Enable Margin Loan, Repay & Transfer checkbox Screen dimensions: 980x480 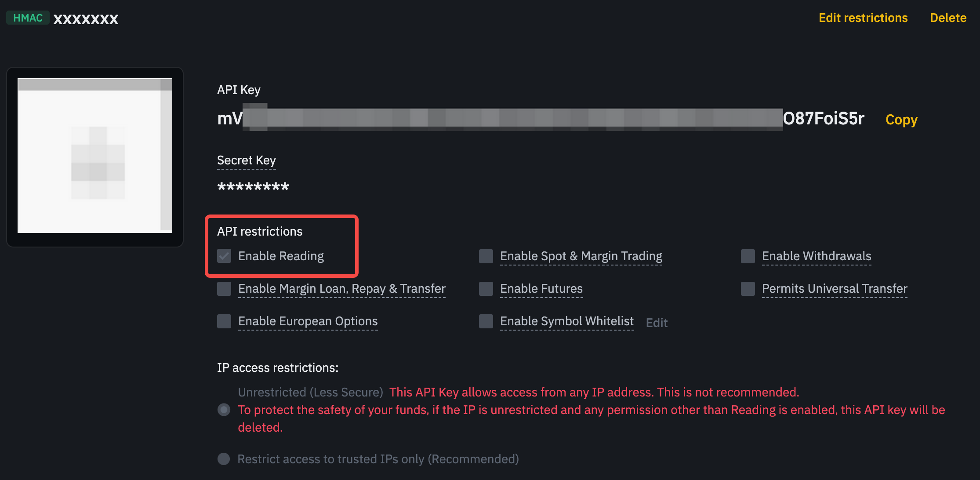tap(225, 289)
